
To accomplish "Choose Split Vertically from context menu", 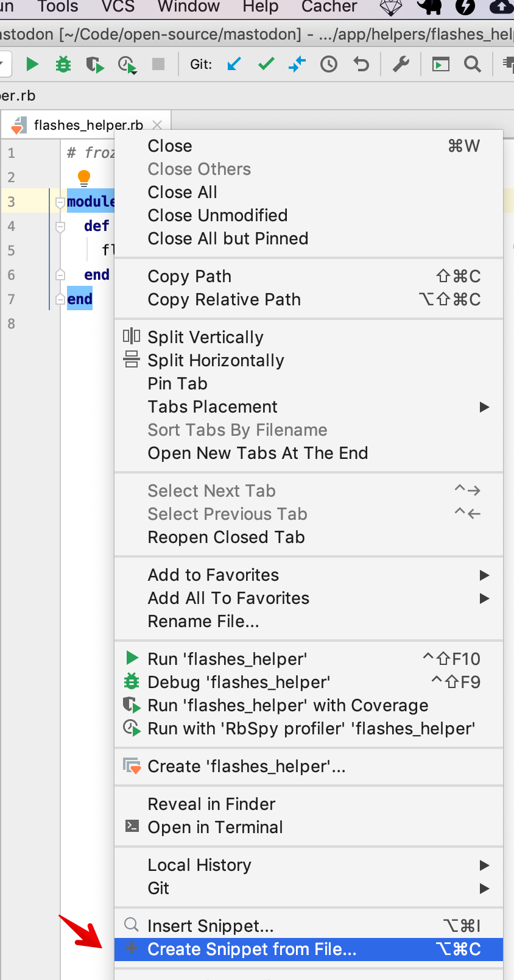I will (x=205, y=337).
